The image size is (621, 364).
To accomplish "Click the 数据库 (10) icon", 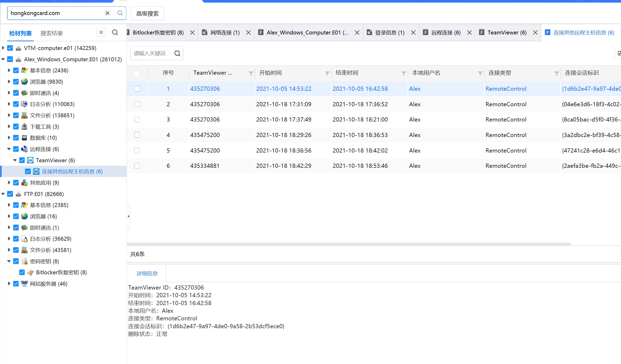I will 24,138.
